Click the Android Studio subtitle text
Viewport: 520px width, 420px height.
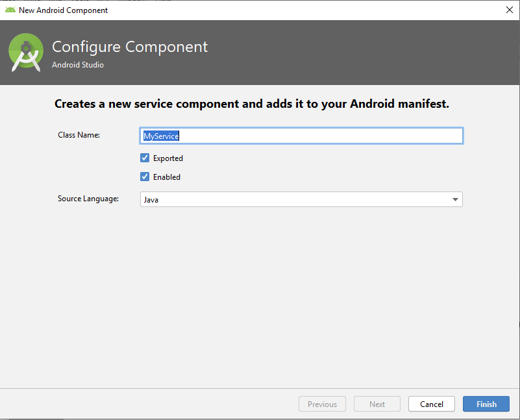[x=78, y=65]
